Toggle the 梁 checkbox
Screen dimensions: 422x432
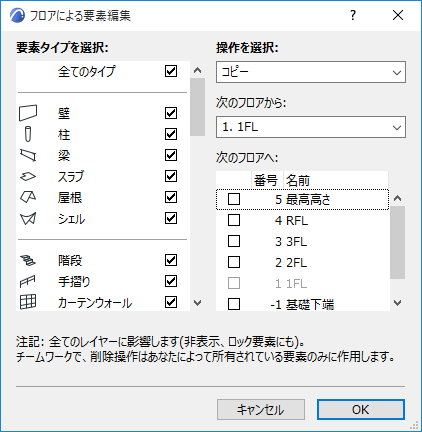click(x=171, y=155)
